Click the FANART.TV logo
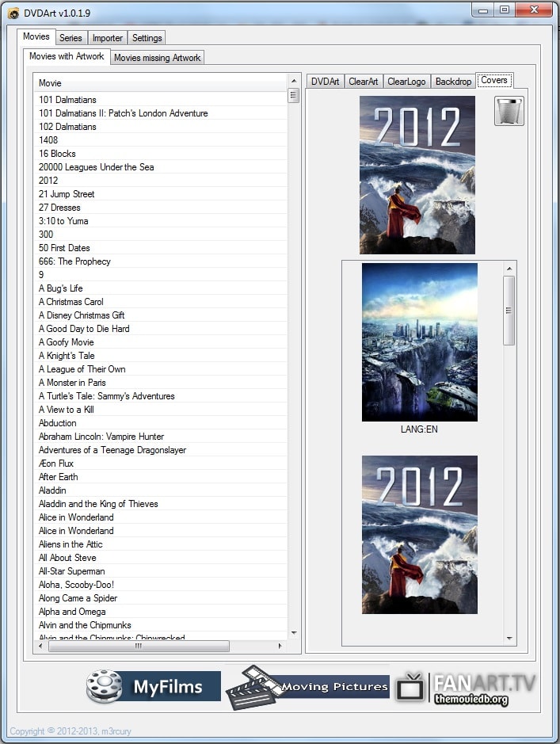This screenshot has width=560, height=744. [x=466, y=689]
